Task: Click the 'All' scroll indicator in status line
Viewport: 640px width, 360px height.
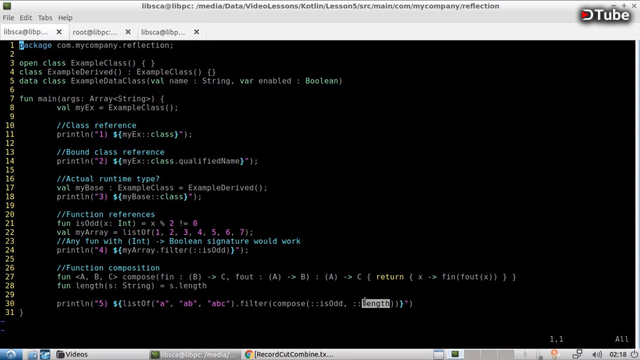Action: pyautogui.click(x=622, y=339)
